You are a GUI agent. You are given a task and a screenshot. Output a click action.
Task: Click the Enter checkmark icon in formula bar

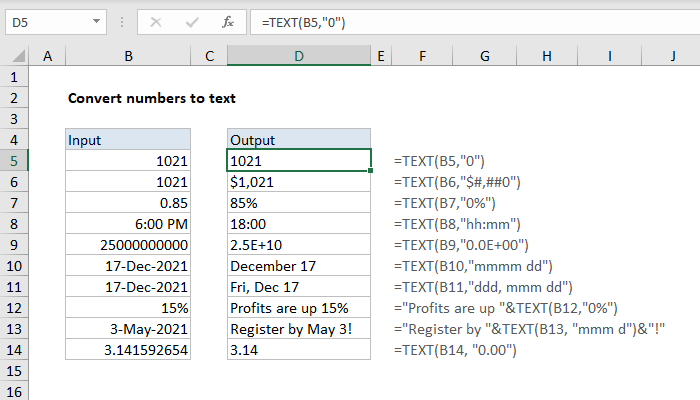click(191, 21)
